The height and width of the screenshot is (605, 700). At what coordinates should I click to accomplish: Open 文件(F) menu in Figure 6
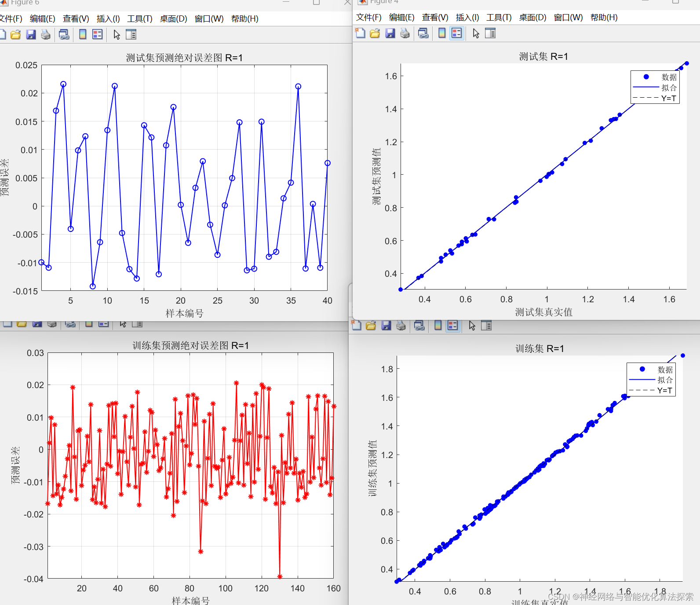(x=11, y=19)
